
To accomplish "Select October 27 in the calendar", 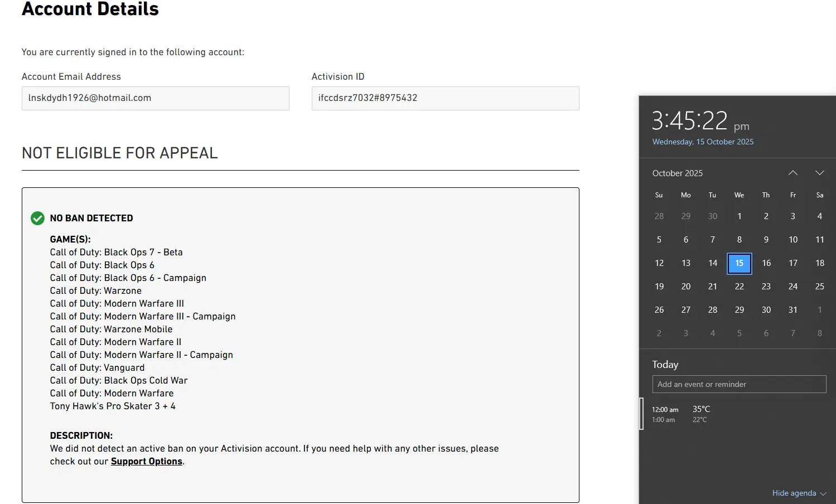I will click(686, 310).
